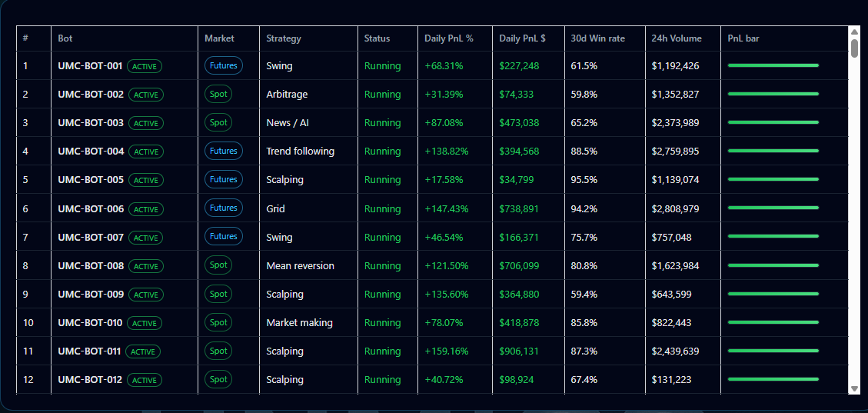Click PnL bar for UMC-BOT-005

point(773,180)
